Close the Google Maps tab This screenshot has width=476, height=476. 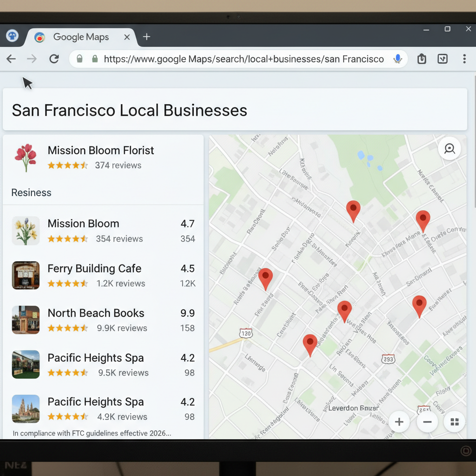point(127,37)
